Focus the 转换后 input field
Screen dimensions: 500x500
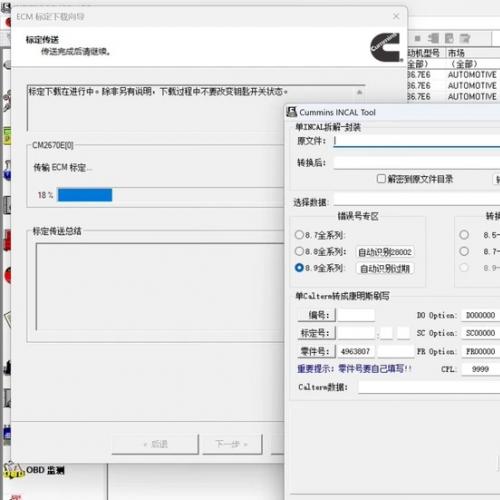click(417, 163)
